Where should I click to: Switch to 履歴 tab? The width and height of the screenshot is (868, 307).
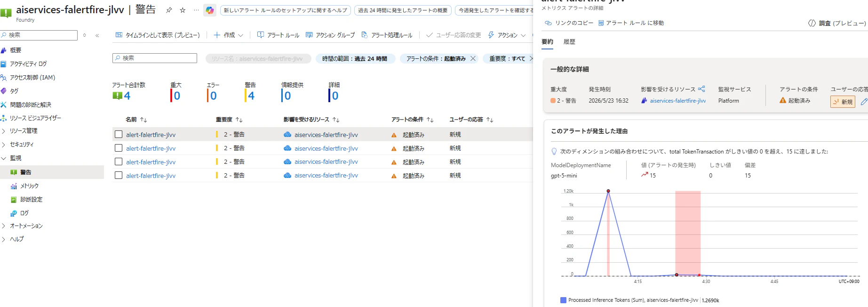point(569,42)
